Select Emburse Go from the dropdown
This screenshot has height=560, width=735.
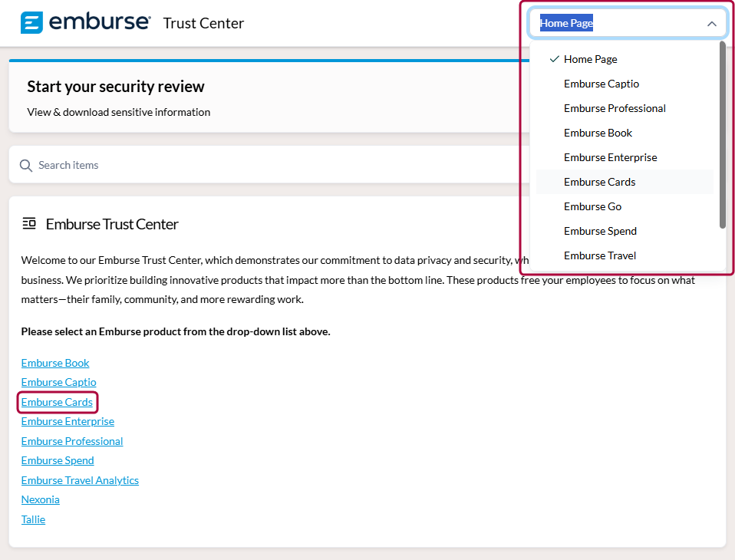592,206
